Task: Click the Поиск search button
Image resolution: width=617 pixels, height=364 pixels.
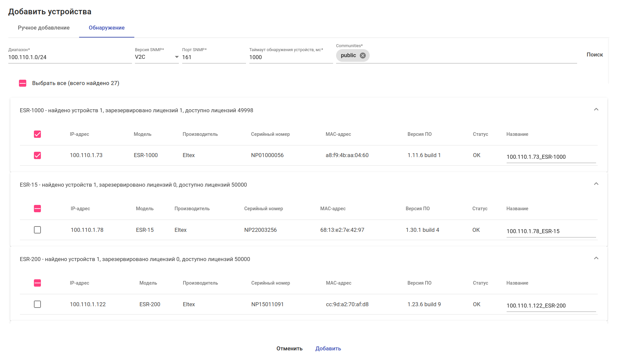Action: [x=594, y=55]
